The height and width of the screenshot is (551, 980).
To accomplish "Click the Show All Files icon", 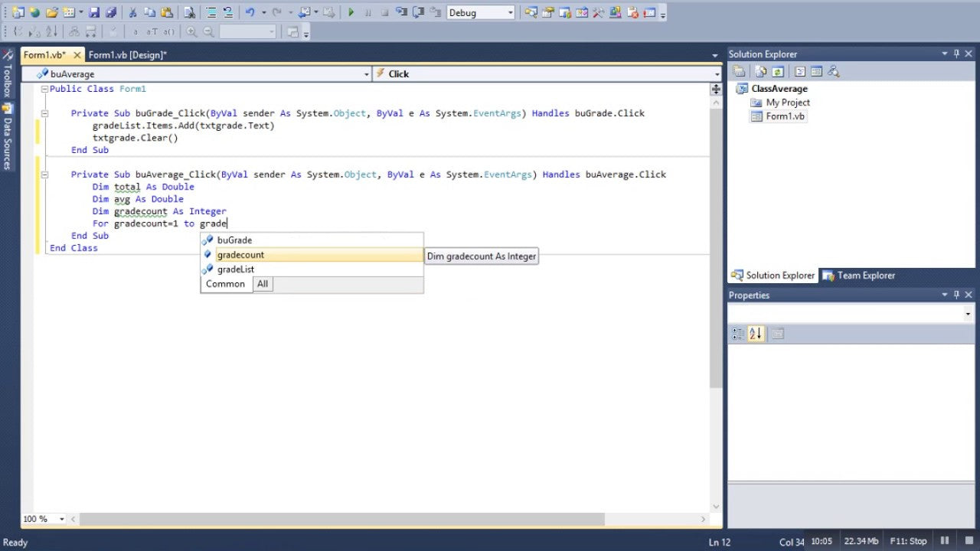I will (760, 71).
